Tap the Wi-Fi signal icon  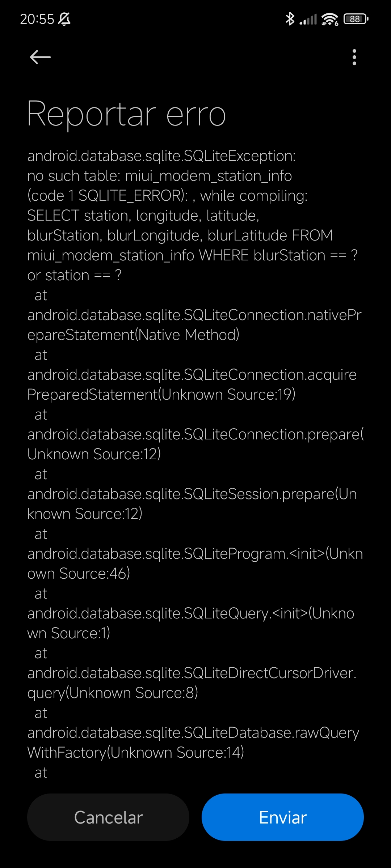coord(329,19)
